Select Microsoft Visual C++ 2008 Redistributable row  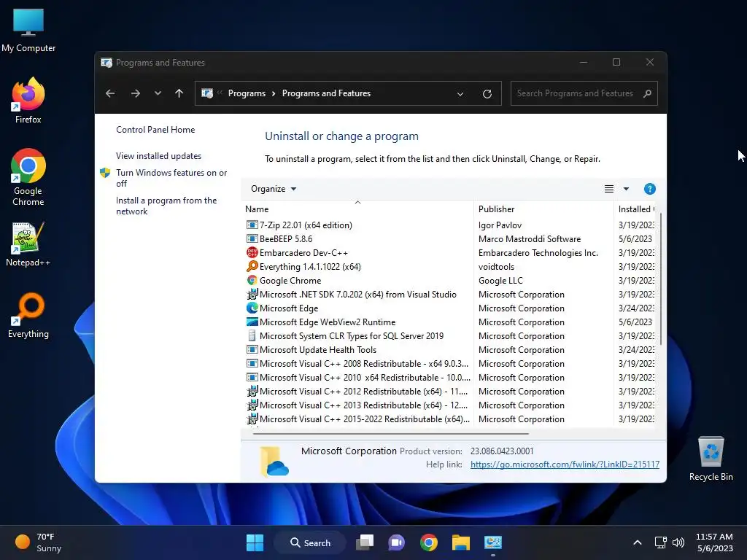coord(449,363)
